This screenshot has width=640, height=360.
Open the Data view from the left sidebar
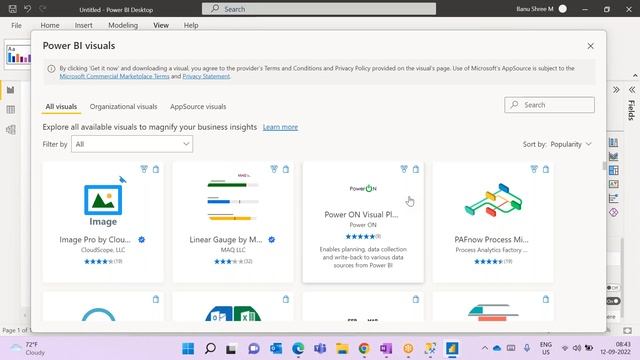tap(11, 109)
